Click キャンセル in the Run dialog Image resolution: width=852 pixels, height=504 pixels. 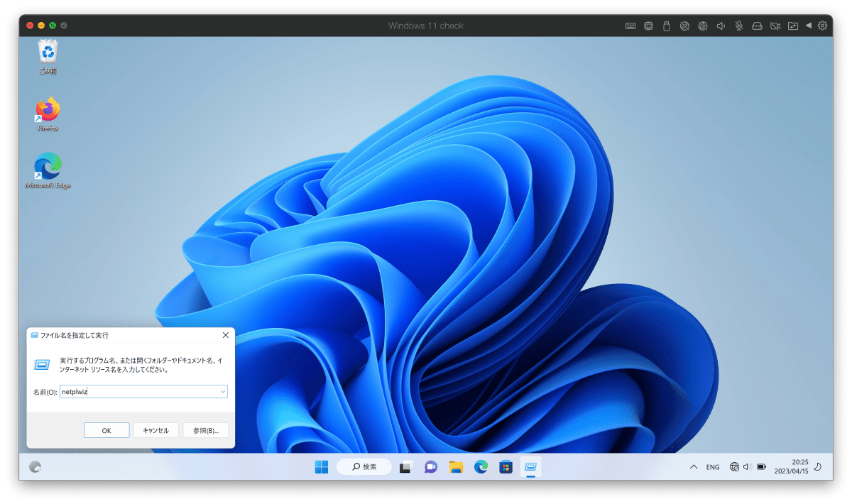click(155, 430)
